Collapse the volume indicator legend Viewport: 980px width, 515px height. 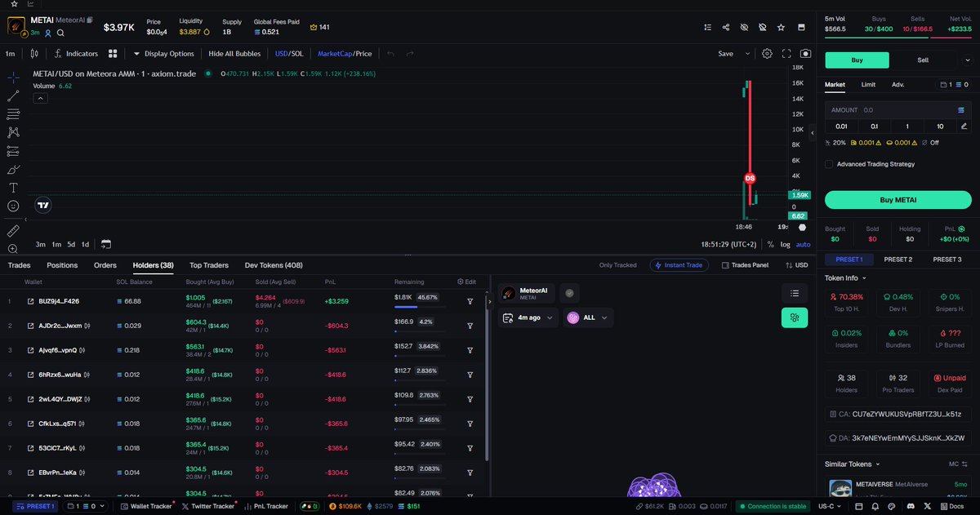[x=40, y=98]
